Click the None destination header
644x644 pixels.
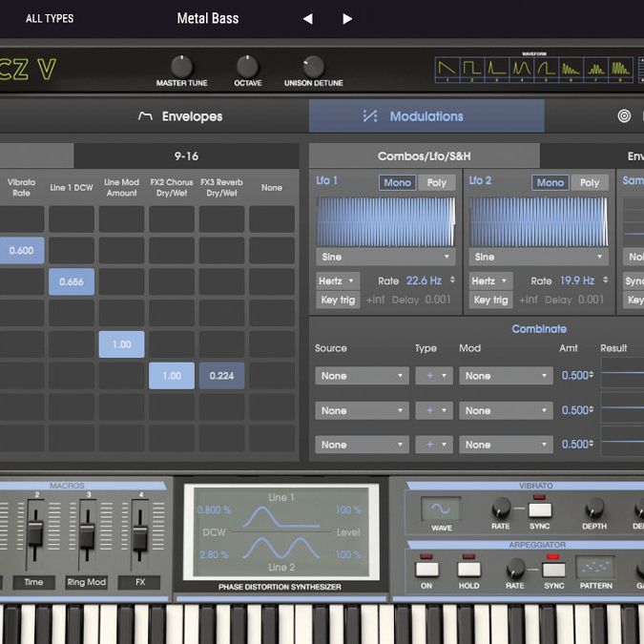pyautogui.click(x=272, y=188)
